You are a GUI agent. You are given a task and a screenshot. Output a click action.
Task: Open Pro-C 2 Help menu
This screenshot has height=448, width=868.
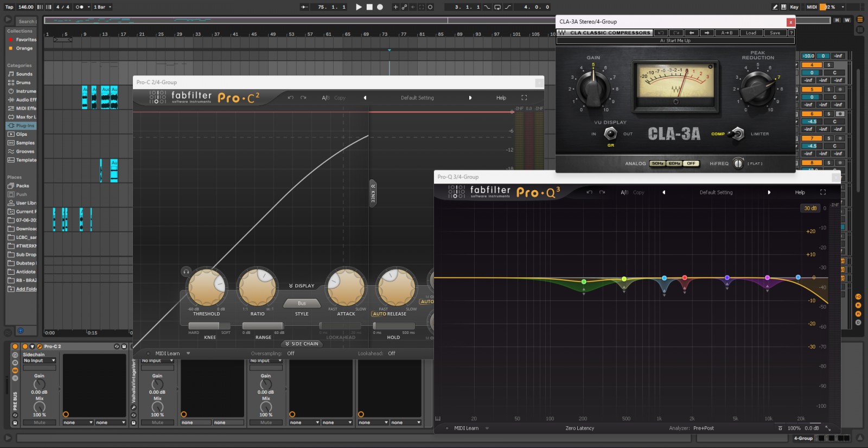click(501, 98)
